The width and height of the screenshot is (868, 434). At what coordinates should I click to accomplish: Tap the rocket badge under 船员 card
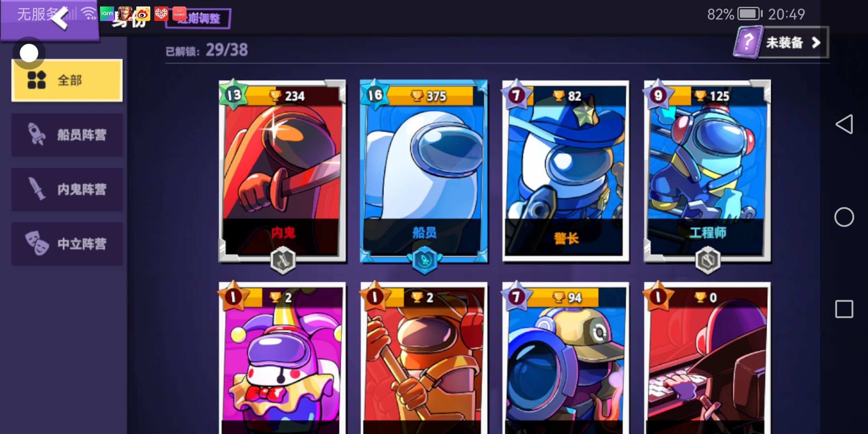pos(425,260)
